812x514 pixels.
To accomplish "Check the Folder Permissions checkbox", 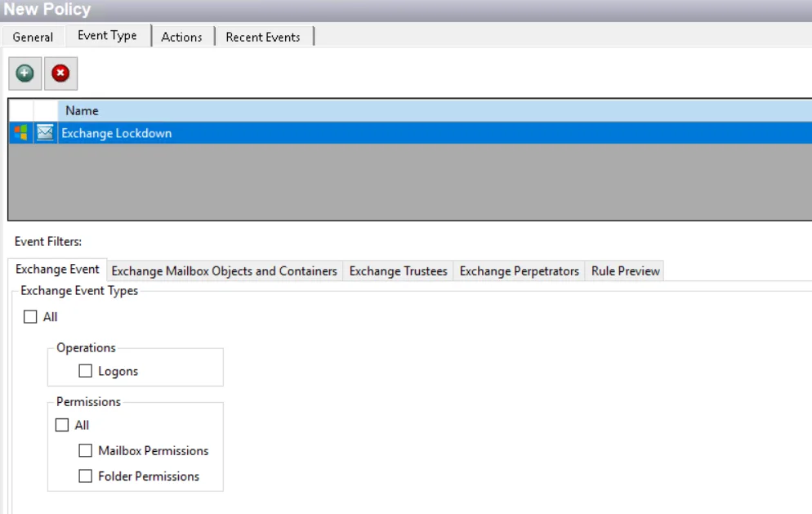I will [x=86, y=476].
